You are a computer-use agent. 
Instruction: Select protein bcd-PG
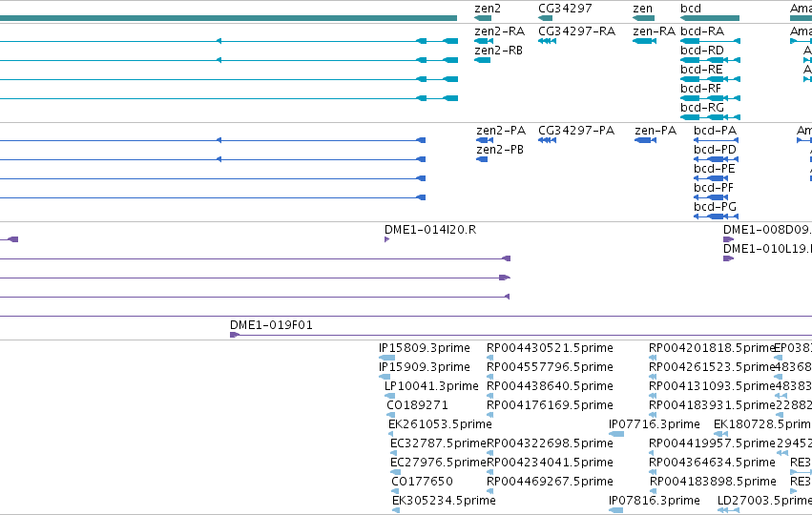pos(716,207)
